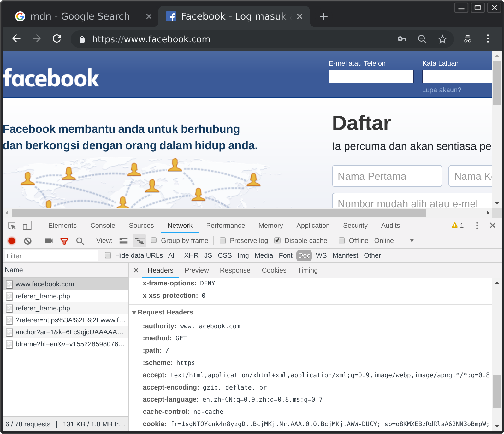Viewport: 504px width, 434px height.
Task: Open DevTools customize three-dot menu
Action: (x=477, y=226)
